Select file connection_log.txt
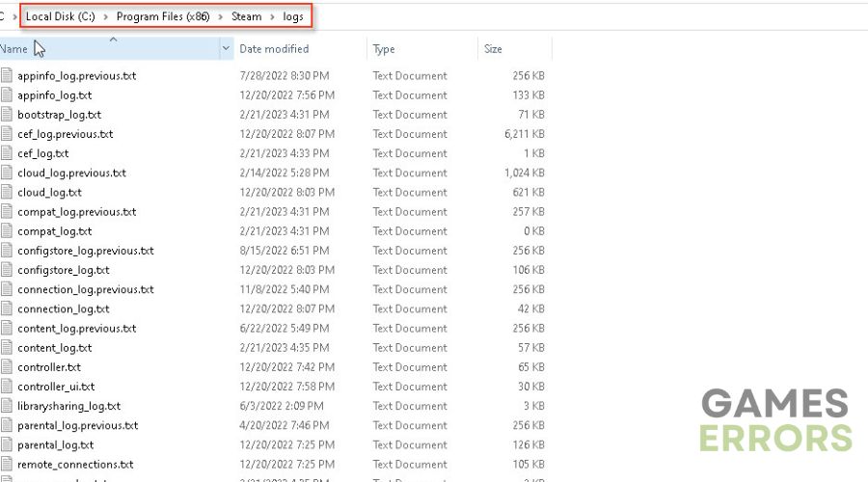The width and height of the screenshot is (868, 482). point(64,308)
